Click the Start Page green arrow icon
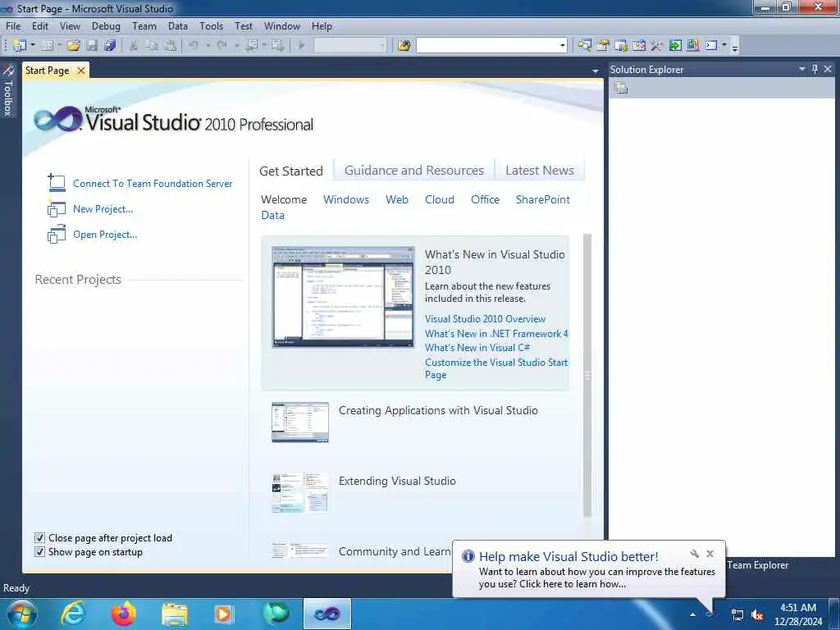 675,46
